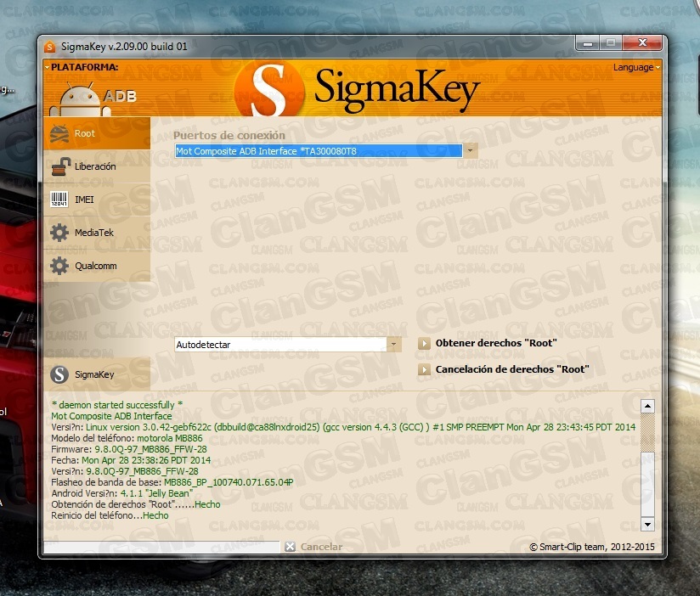Click the log scrollbar up arrow
Image resolution: width=700 pixels, height=596 pixels.
click(x=647, y=406)
